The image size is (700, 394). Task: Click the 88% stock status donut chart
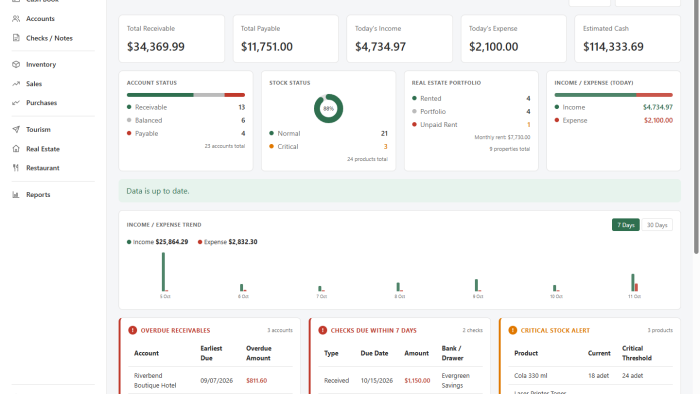(329, 108)
